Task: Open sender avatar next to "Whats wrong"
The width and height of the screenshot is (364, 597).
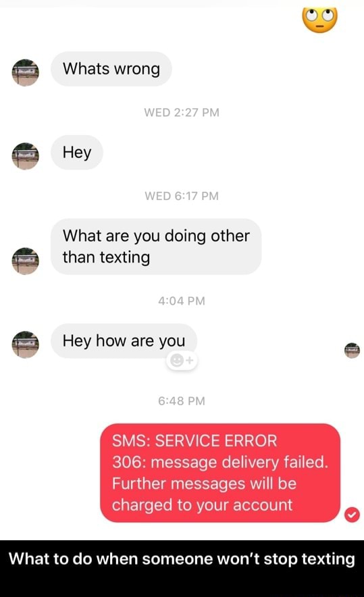Action: [x=26, y=72]
